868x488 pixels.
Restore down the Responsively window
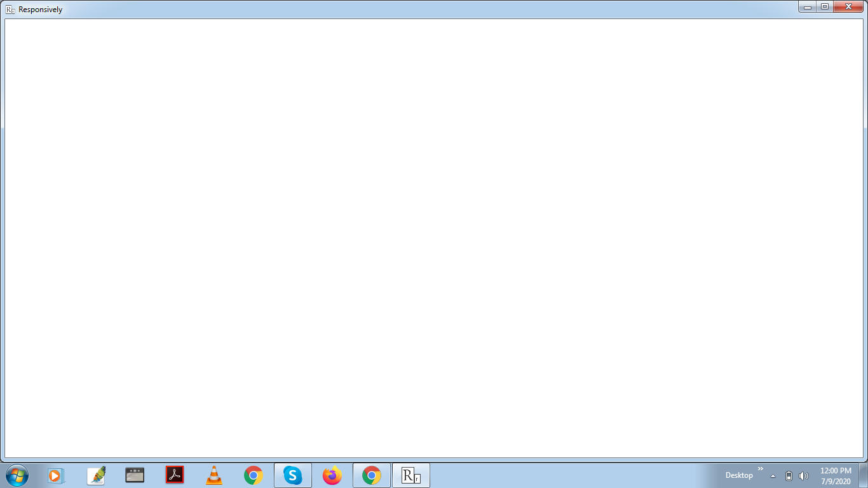coord(825,7)
